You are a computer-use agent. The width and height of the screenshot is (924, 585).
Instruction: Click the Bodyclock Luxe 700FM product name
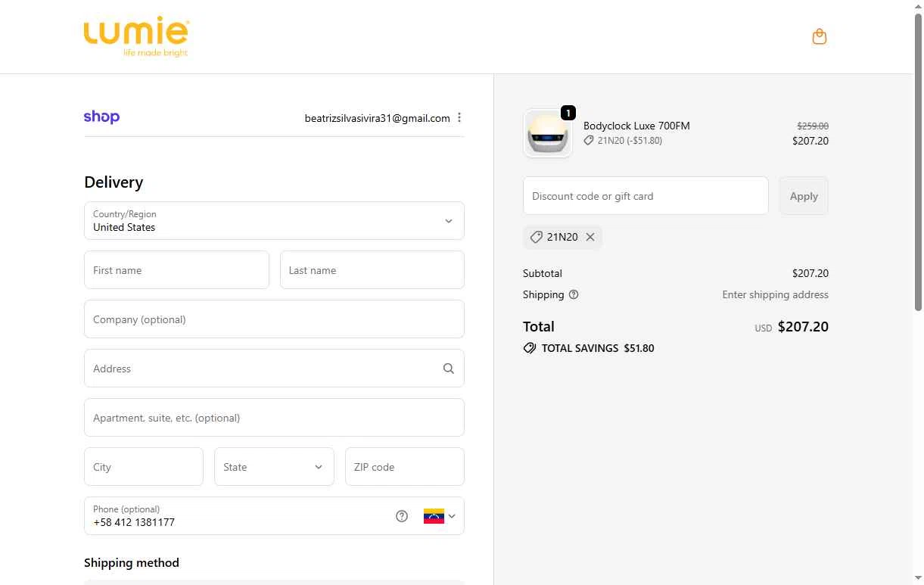[636, 126]
